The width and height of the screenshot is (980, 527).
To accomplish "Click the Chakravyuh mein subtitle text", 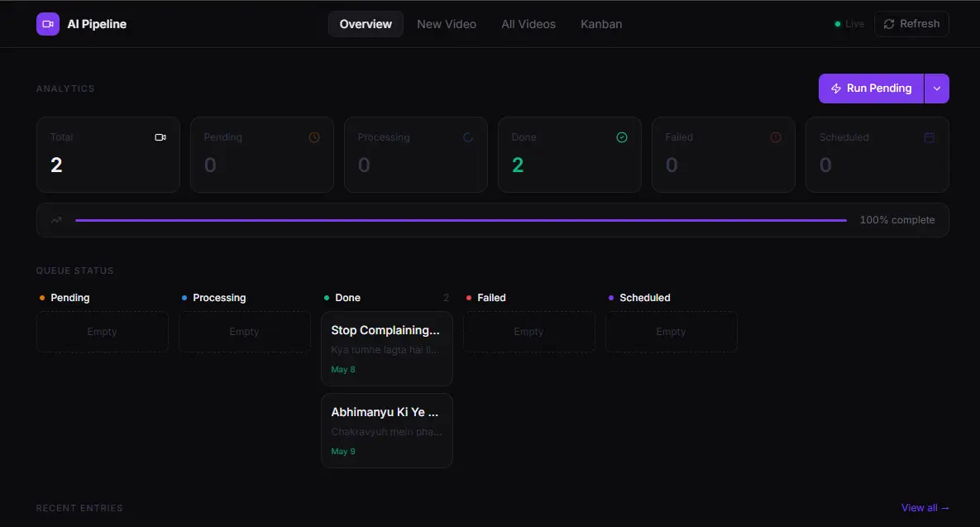I will coord(386,432).
